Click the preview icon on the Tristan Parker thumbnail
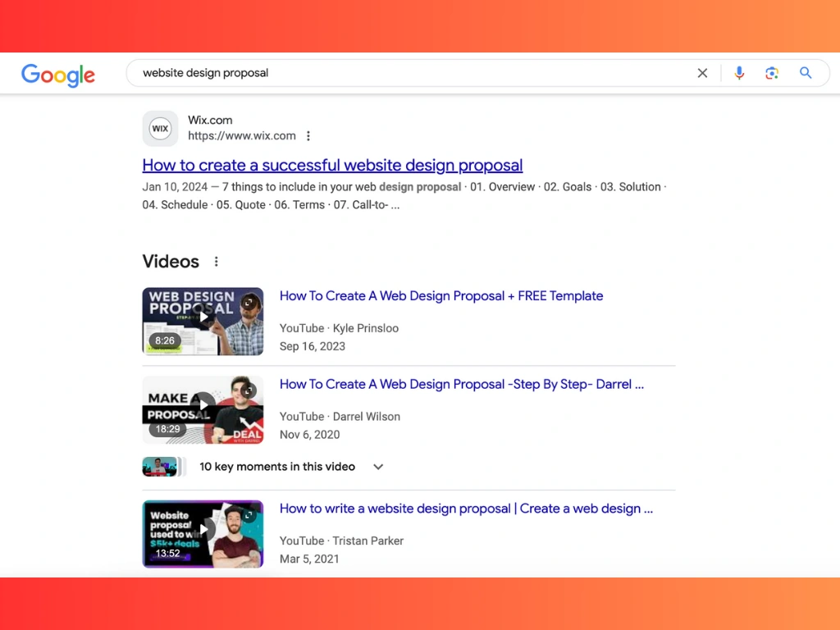This screenshot has width=840, height=630. click(248, 515)
